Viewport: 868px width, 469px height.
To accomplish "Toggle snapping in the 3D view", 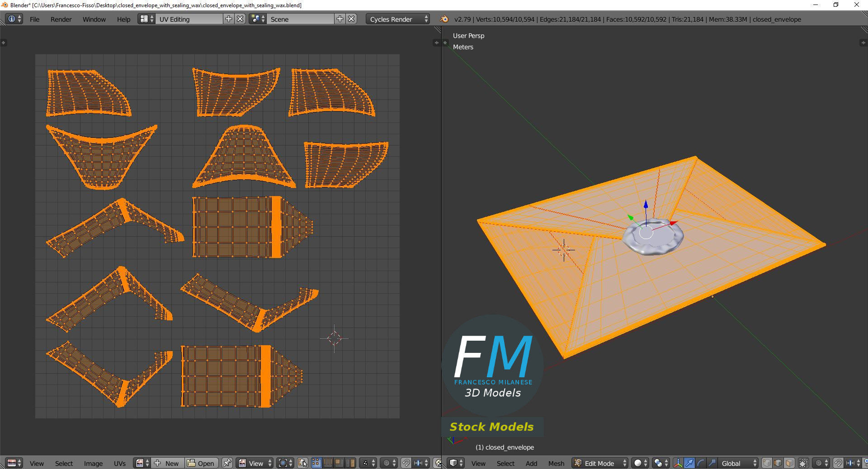I will [838, 463].
